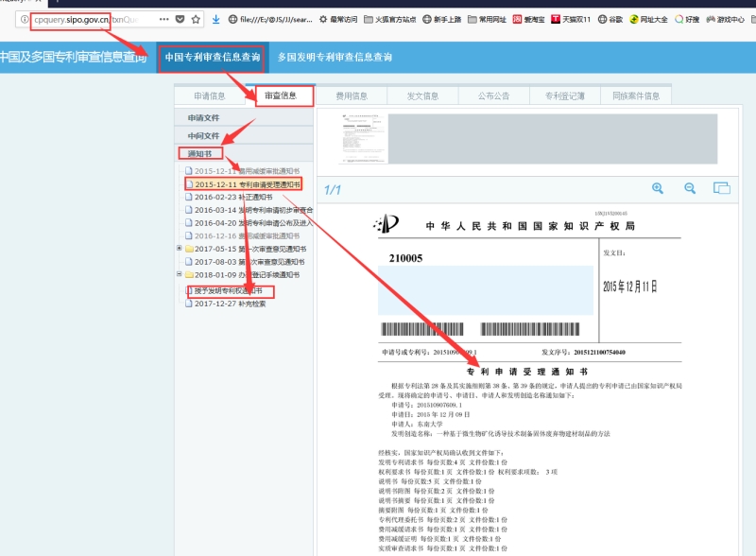This screenshot has height=556, width=756.
Task: Switch to the 申请信息 tab
Action: tap(210, 96)
